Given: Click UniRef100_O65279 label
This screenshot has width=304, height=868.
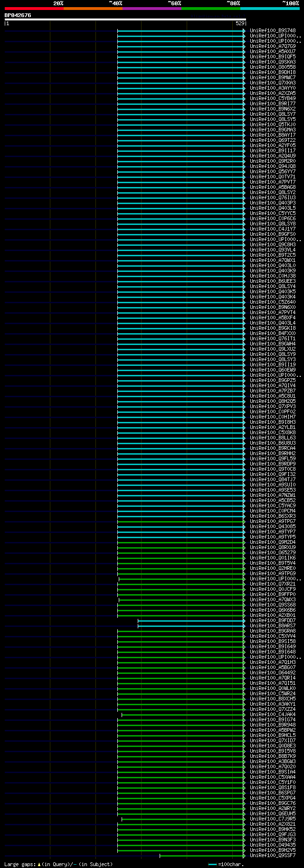Looking at the screenshot, I should [273, 553].
